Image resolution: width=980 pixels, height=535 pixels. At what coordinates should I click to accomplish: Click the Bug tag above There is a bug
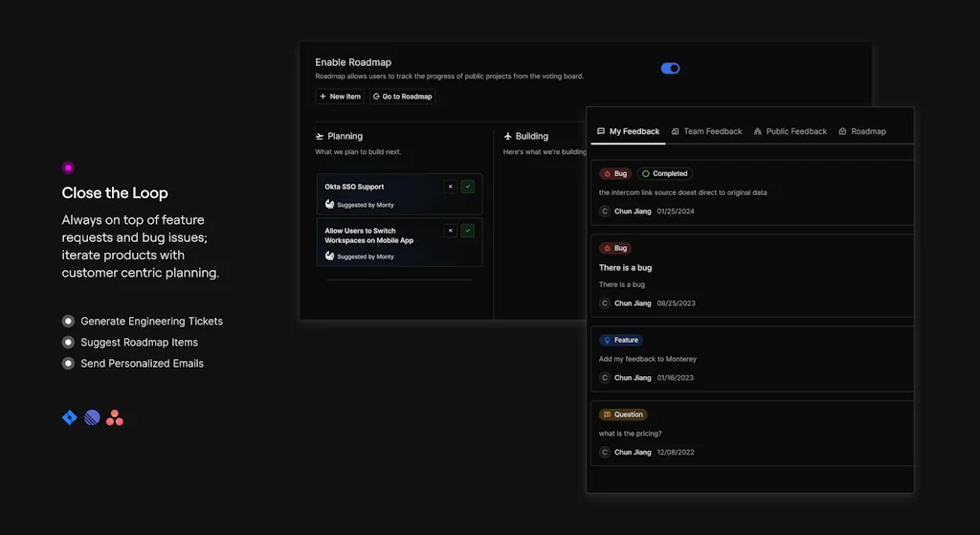615,248
